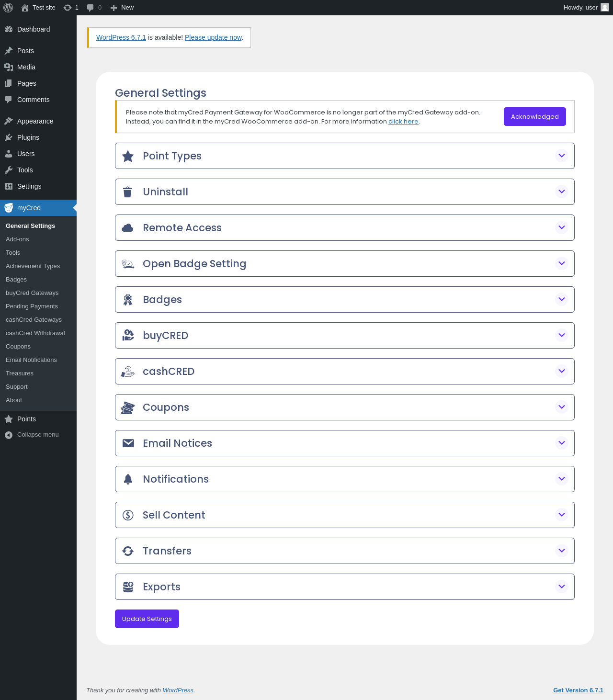This screenshot has width=613, height=700.
Task: Click the bell icon beside Notifications
Action: click(128, 479)
